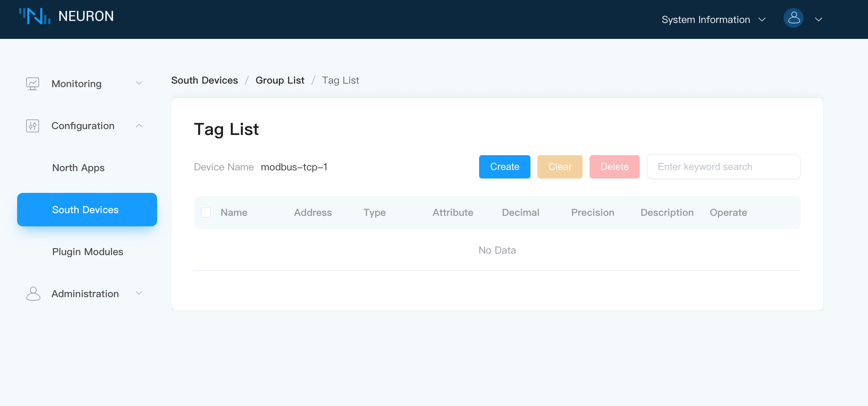Viewport: 868px width, 406px height.
Task: Click the Monitoring chart icon in sidebar
Action: 33,83
